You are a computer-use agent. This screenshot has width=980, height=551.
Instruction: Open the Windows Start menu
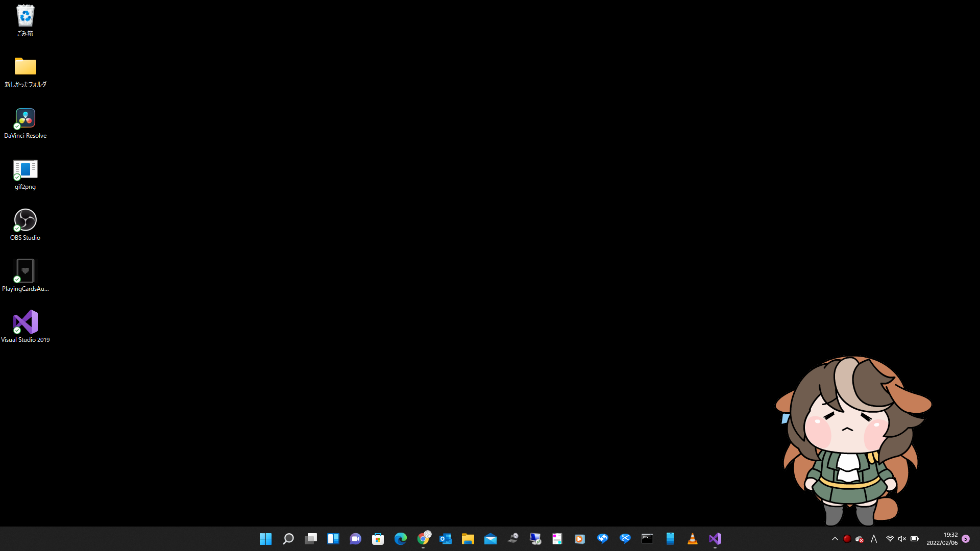coord(265,539)
